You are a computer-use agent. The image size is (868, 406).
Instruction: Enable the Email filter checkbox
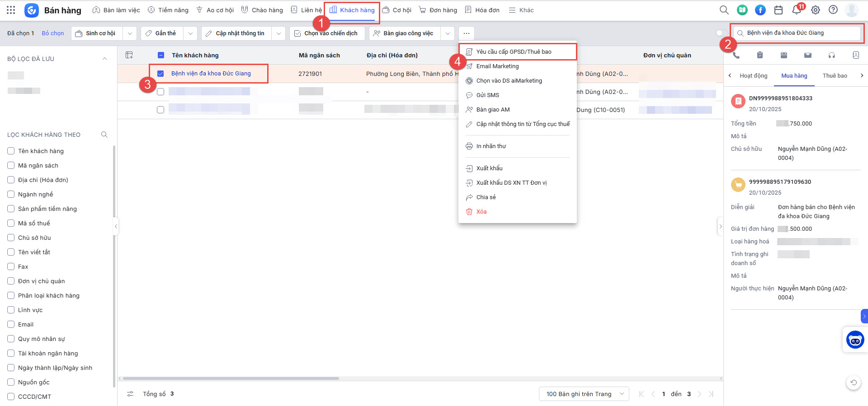click(x=11, y=324)
